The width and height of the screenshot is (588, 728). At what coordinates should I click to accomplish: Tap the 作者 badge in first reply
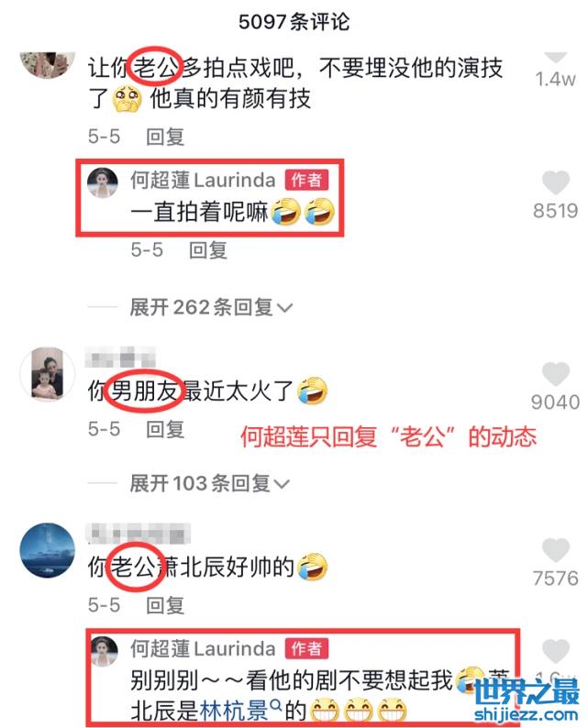[x=306, y=180]
